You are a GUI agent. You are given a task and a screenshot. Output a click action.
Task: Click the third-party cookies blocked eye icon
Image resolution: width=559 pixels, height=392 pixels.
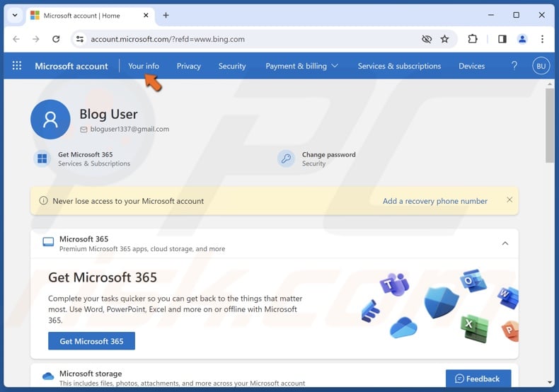tap(427, 39)
